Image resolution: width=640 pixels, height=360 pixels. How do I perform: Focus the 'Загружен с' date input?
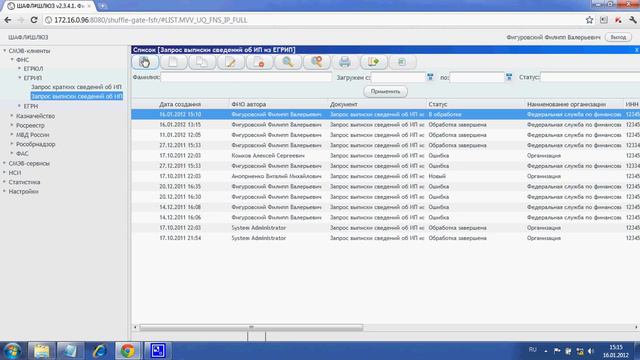[398, 77]
